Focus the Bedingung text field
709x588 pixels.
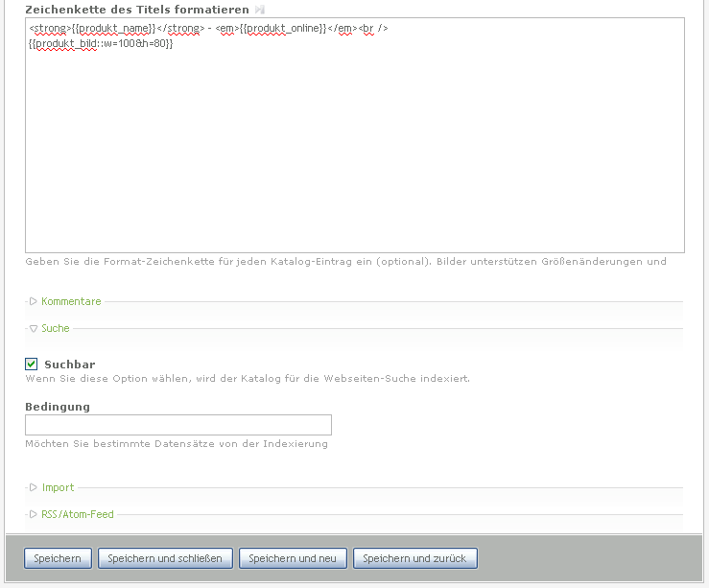[178, 425]
